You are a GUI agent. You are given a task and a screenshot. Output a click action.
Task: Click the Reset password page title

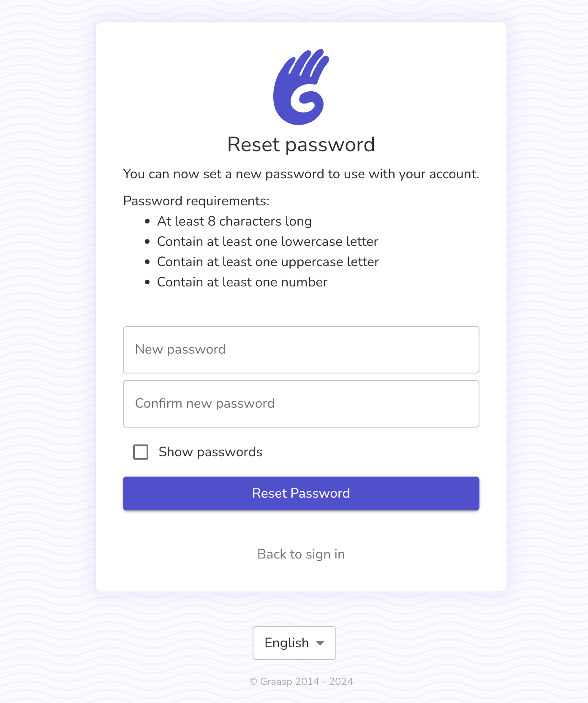301,144
